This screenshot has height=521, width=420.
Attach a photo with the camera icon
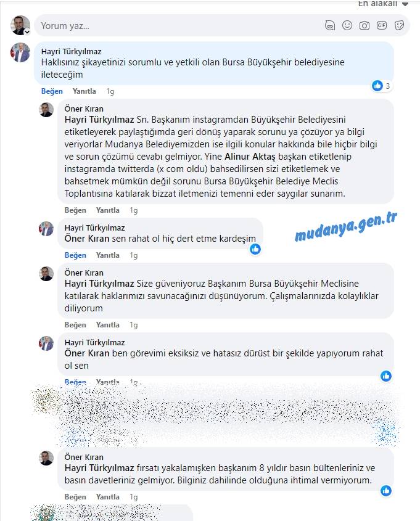click(x=364, y=25)
